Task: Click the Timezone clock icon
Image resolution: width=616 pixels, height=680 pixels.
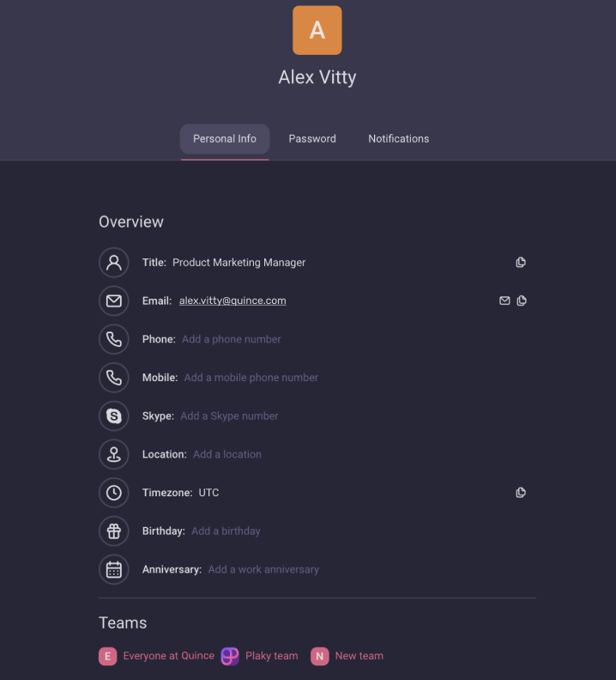Action: pyautogui.click(x=114, y=493)
